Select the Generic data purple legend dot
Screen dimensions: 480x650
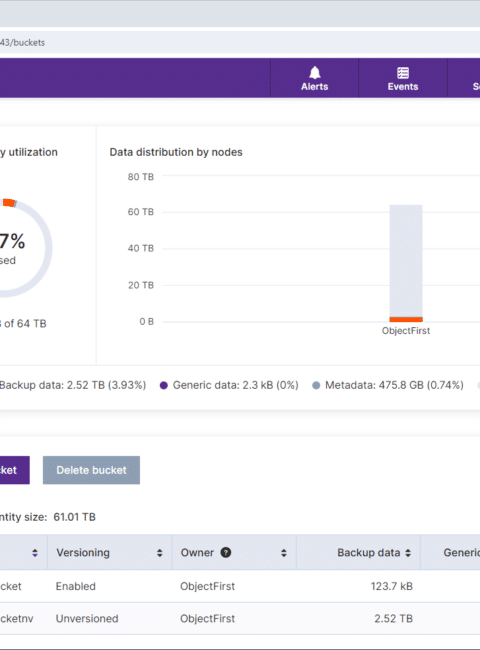coord(164,386)
